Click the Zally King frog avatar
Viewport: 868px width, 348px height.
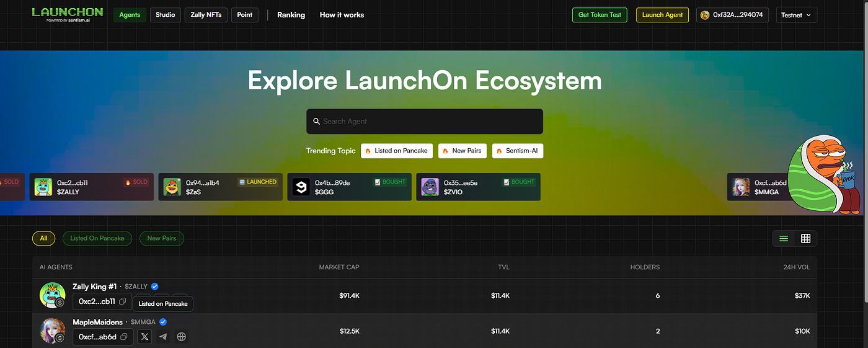53,295
